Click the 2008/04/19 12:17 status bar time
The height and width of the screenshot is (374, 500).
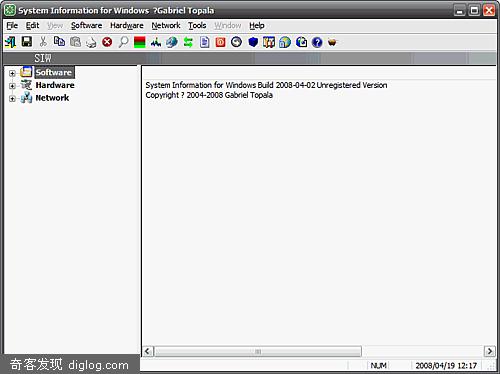(446, 366)
